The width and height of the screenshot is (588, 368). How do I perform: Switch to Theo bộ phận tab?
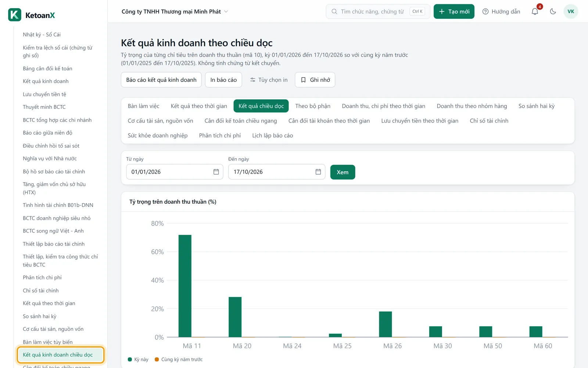click(x=313, y=106)
